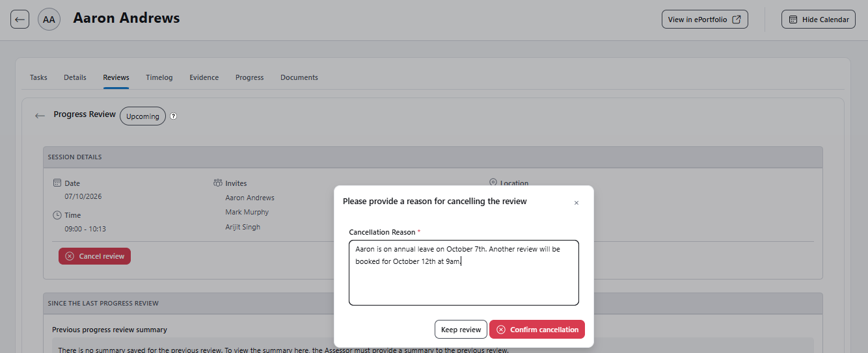The image size is (868, 353).
Task: Click the calendar icon beside Date
Action: [x=57, y=183]
